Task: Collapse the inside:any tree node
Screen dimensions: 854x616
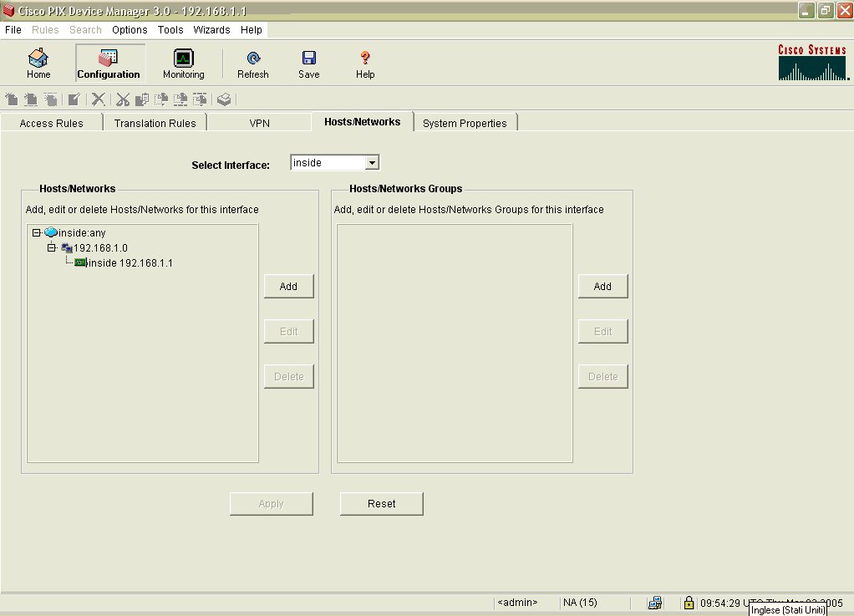Action: pyautogui.click(x=37, y=232)
